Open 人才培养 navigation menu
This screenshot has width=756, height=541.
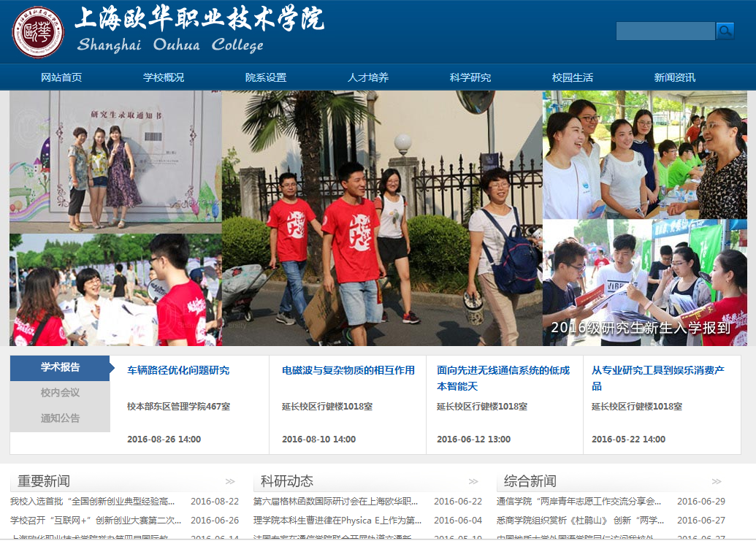coord(368,77)
